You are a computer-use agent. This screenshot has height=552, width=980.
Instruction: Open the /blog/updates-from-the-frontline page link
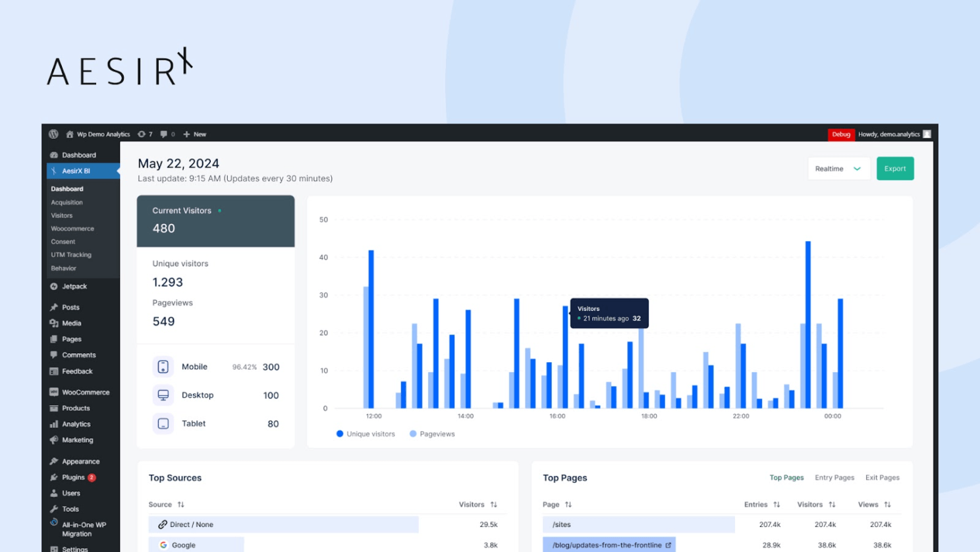[606, 545]
